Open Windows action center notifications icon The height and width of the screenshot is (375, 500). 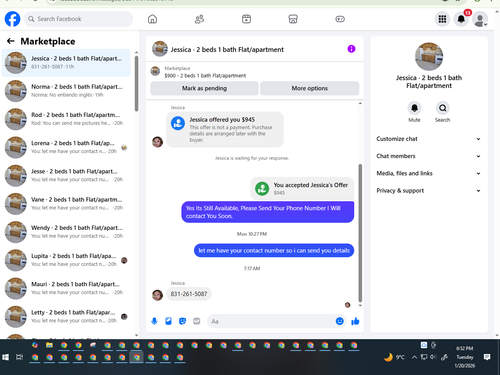pos(487,357)
